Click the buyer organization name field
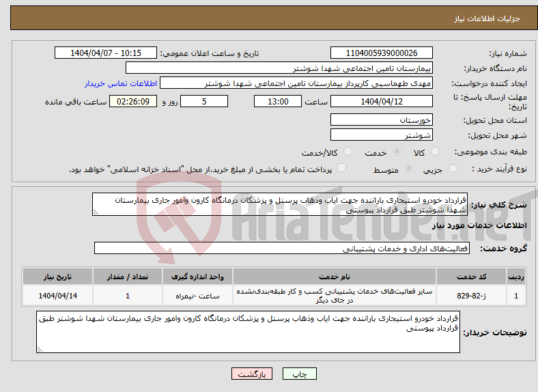The height and width of the screenshot is (392, 538). tap(279, 68)
